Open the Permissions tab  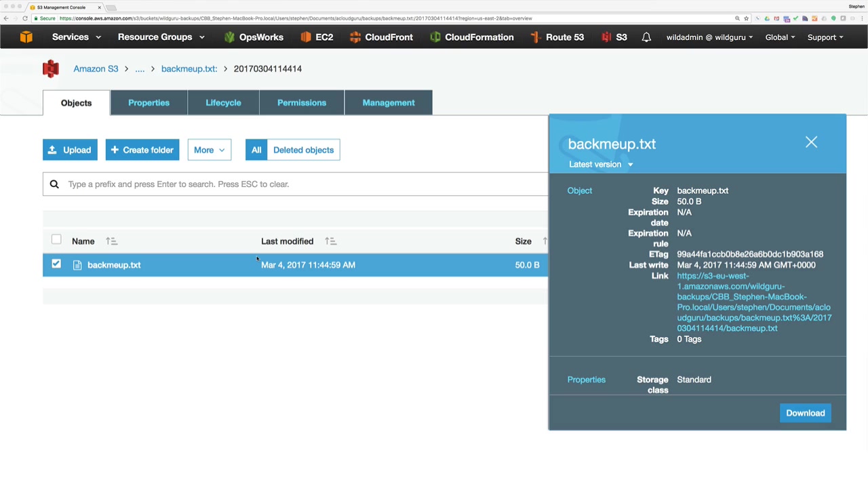[302, 103]
